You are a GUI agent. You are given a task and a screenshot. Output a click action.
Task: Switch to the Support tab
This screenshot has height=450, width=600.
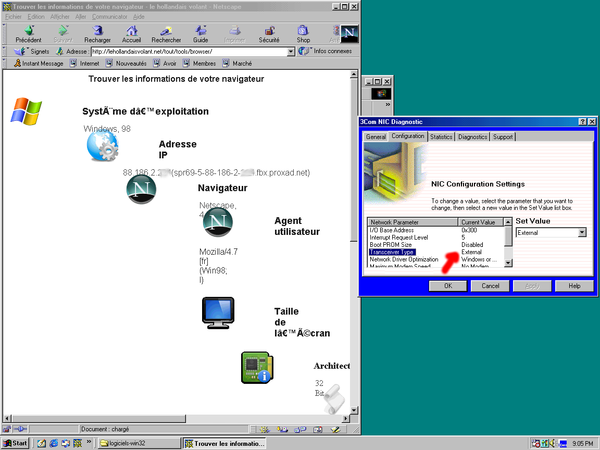point(502,137)
